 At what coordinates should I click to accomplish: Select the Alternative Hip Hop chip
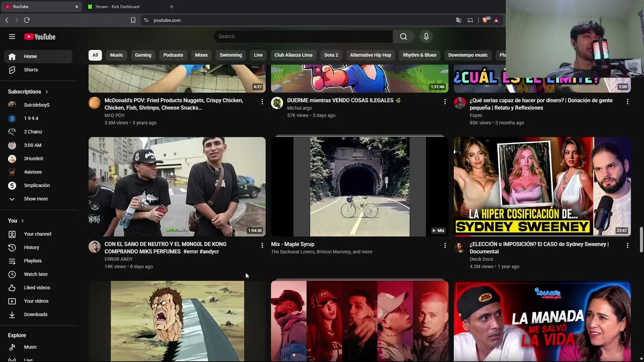(370, 55)
